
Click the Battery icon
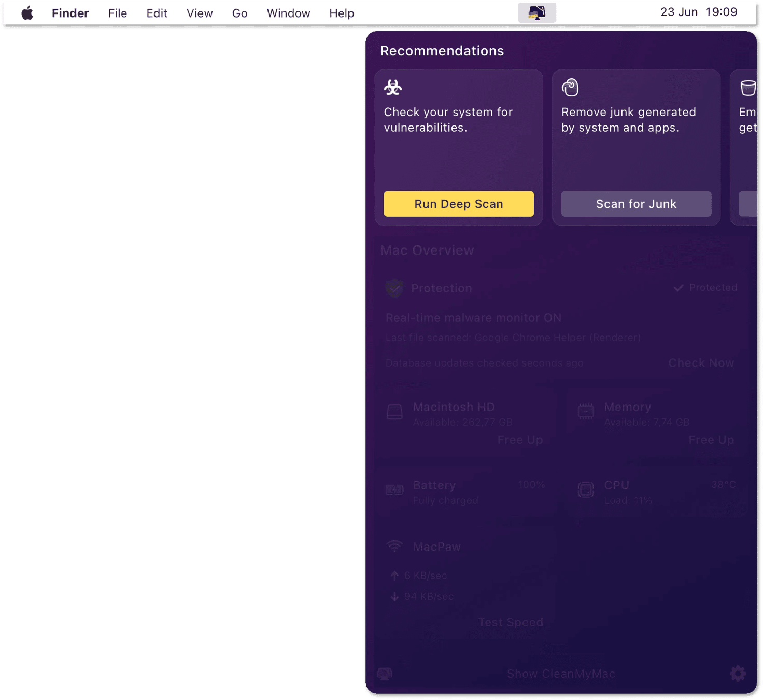[394, 490]
